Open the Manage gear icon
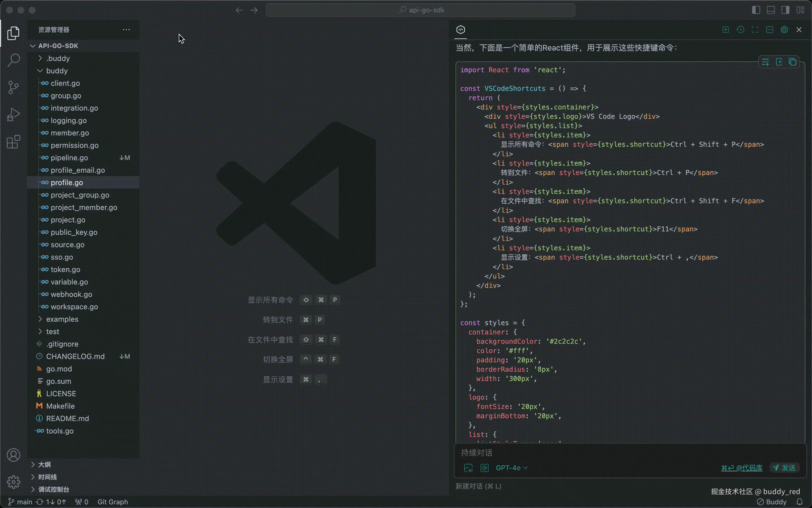 pyautogui.click(x=14, y=482)
